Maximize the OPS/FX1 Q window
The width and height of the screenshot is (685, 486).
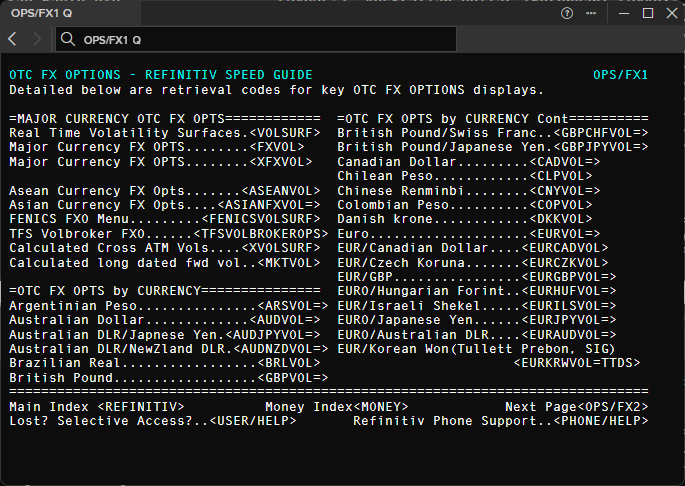648,14
